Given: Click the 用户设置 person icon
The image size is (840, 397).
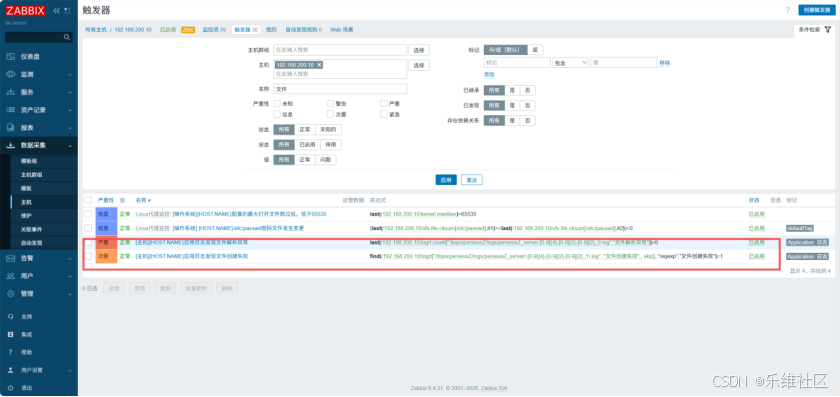Looking at the screenshot, I should pyautogui.click(x=10, y=370).
